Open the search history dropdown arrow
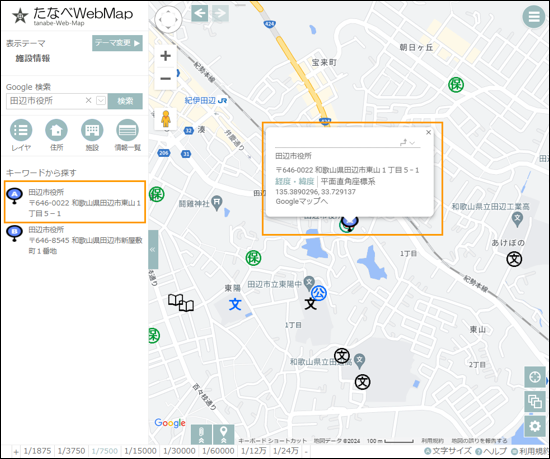 point(101,101)
